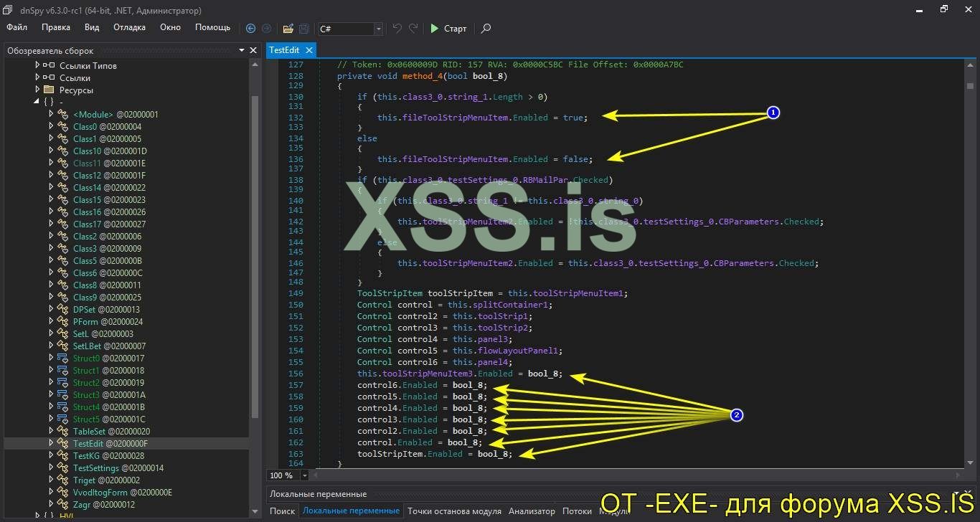Click the save diskette icon in toolbar
Screen dimensions: 980x522
click(x=303, y=29)
